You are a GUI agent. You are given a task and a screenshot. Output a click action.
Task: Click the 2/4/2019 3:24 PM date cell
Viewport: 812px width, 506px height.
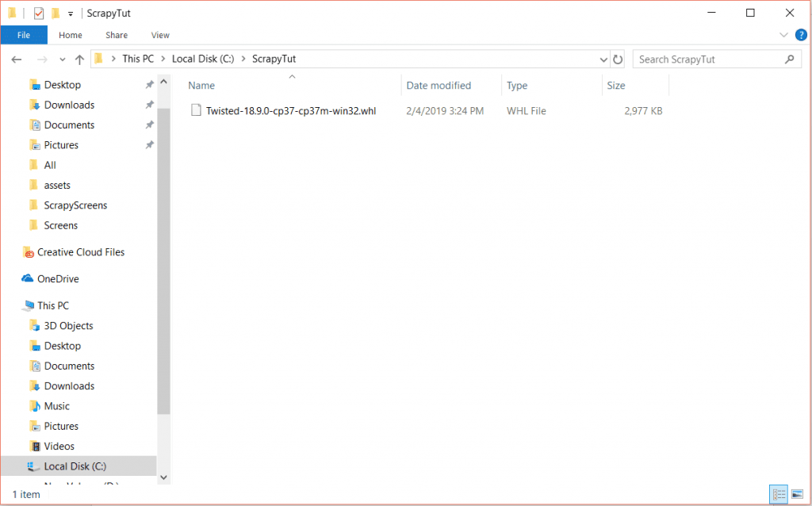(x=445, y=111)
